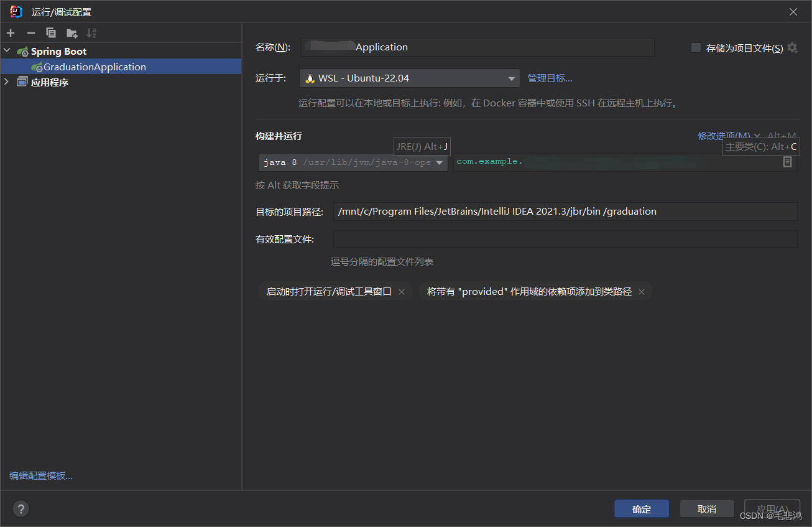Collapse the Spring Boot group

7,51
